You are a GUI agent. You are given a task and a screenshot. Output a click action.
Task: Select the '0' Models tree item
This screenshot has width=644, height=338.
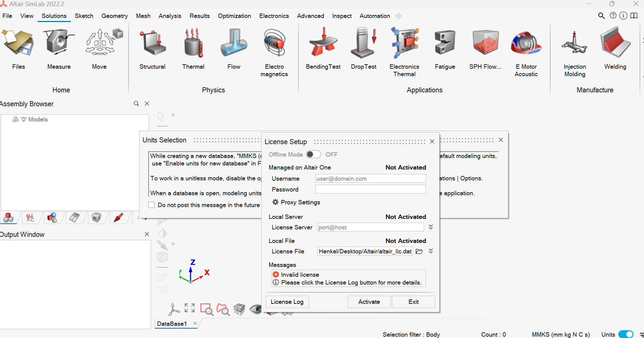(30, 119)
